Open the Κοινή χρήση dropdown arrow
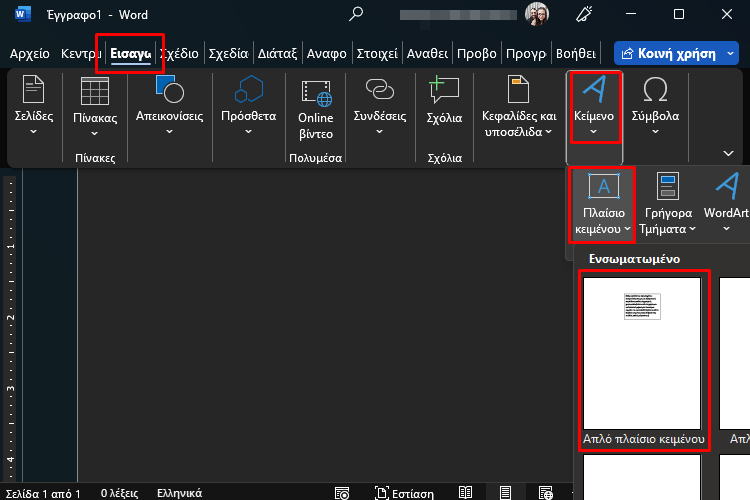Image resolution: width=750 pixels, height=500 pixels. pyautogui.click(x=730, y=54)
